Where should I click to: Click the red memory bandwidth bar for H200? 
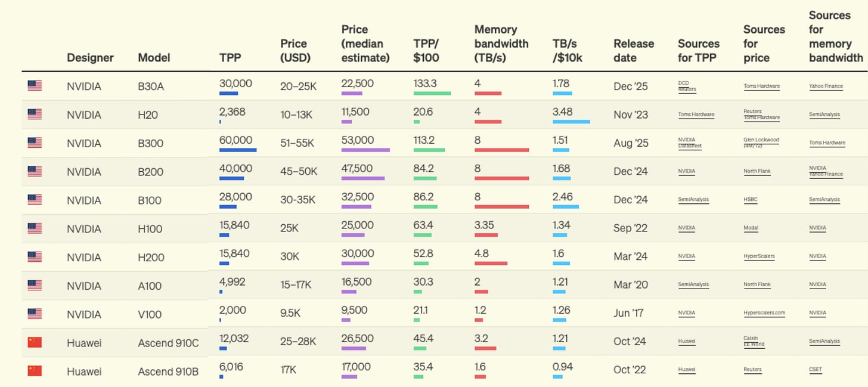click(491, 263)
